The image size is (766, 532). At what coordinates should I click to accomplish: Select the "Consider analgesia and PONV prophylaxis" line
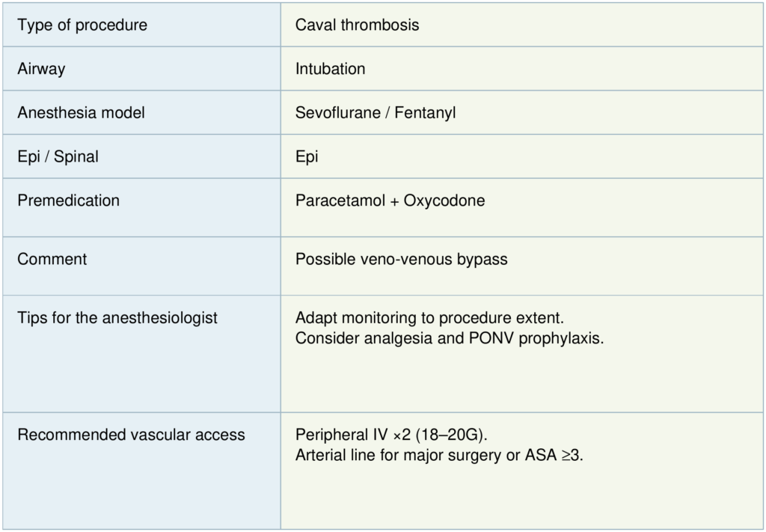click(x=449, y=338)
